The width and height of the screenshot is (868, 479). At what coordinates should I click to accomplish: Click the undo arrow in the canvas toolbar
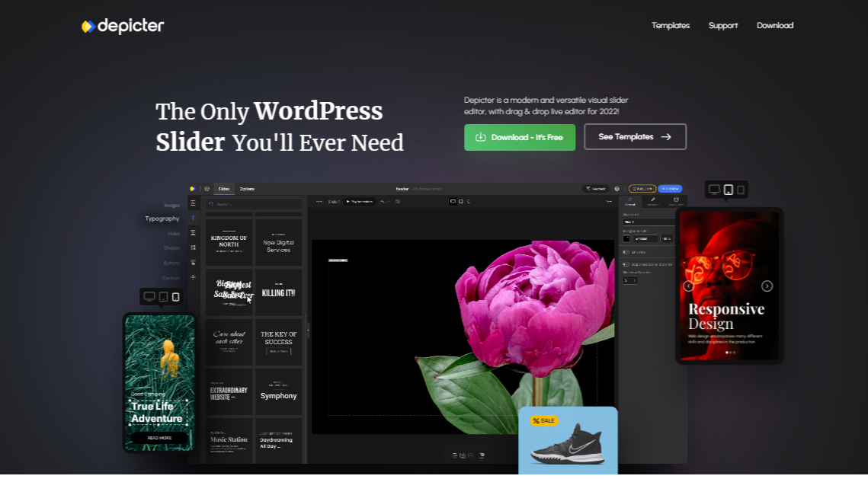click(x=383, y=202)
